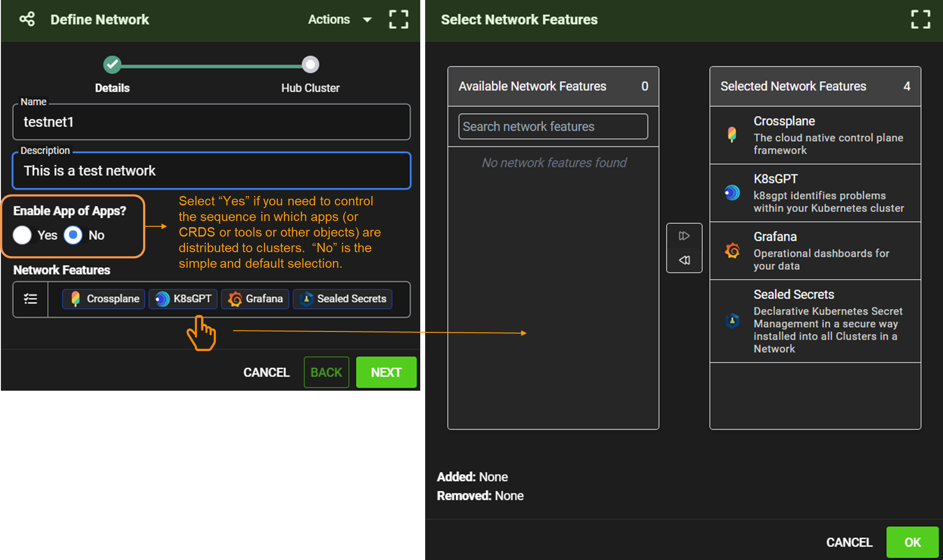Expand the Select Network Features panel fullscreen

(920, 20)
